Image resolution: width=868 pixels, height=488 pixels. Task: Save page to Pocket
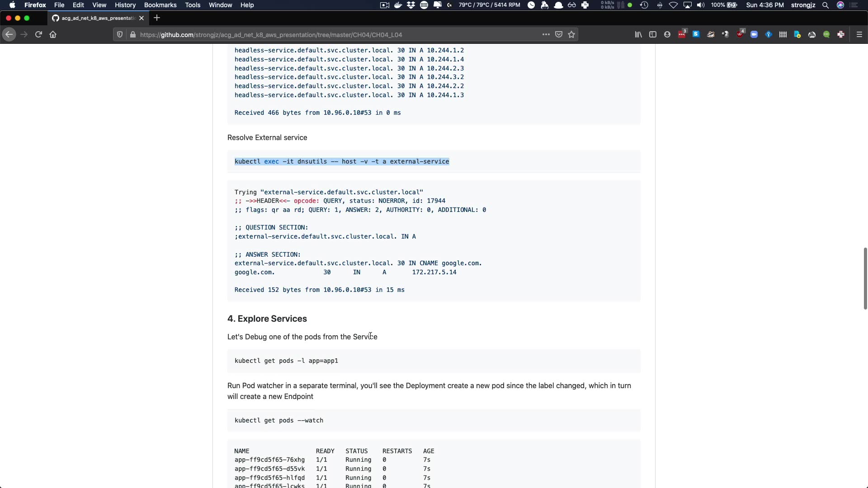pos(559,34)
